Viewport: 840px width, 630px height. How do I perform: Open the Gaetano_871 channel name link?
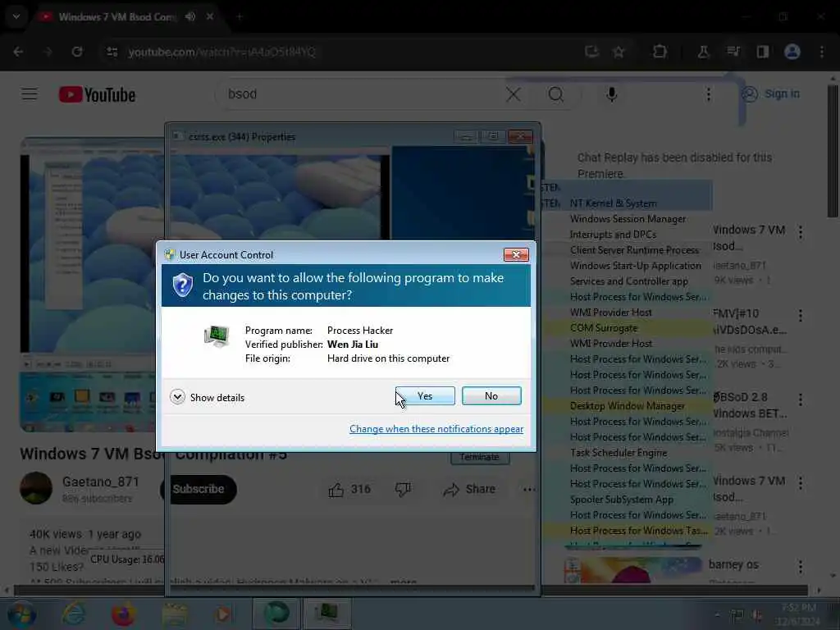(x=101, y=482)
